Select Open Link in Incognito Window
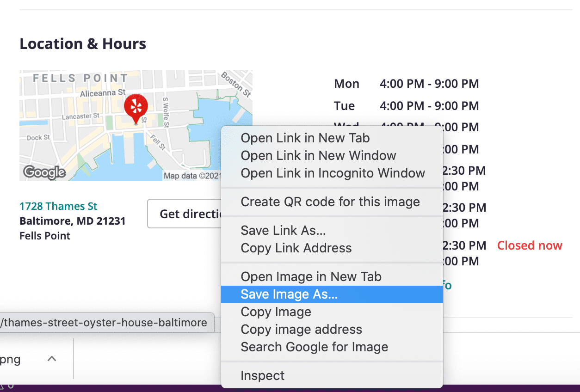The image size is (580, 392). pos(333,173)
